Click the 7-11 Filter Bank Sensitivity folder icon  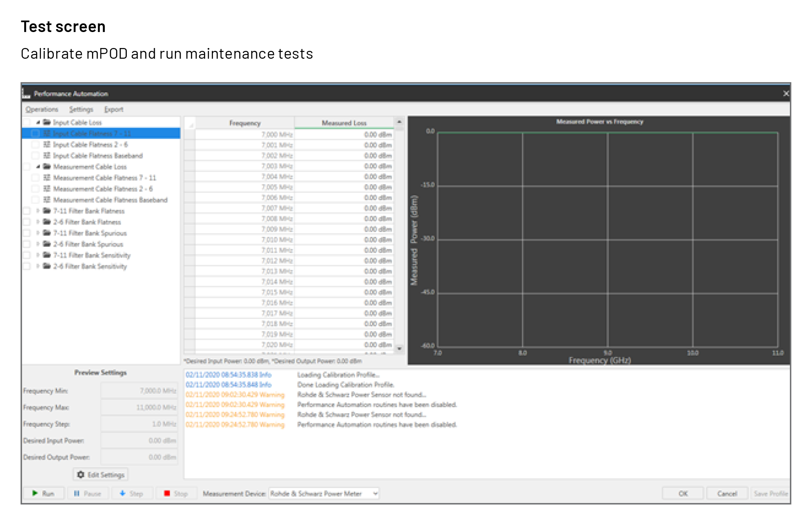click(x=47, y=255)
